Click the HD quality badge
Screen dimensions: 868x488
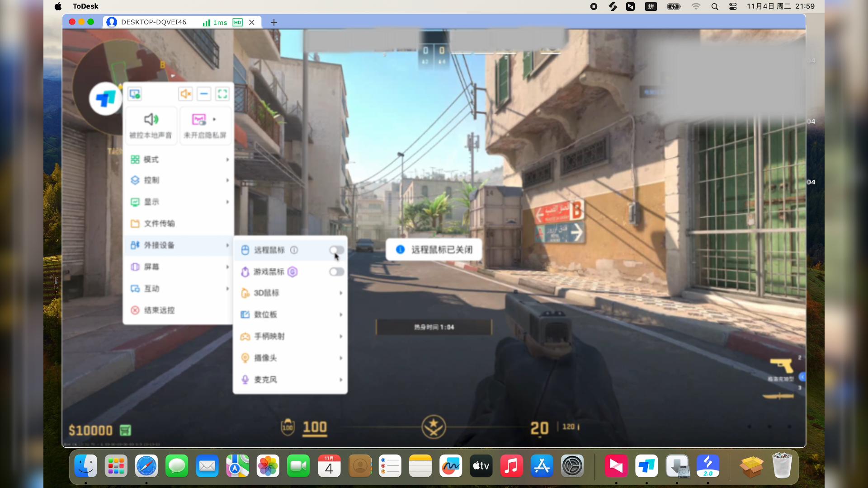coord(237,22)
